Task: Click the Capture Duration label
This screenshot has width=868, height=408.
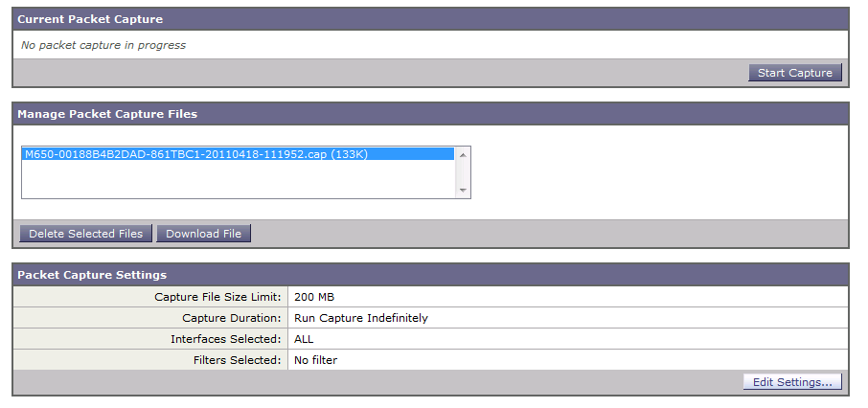Action: click(x=231, y=318)
